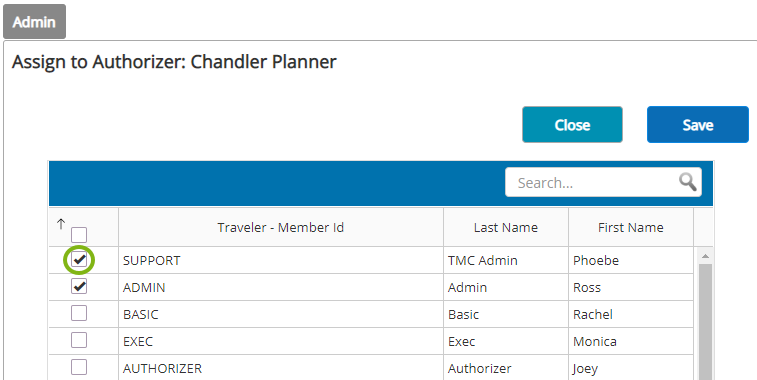Viewport: 757px width, 380px height.
Task: Uncheck the ADMIN traveler checkbox
Action: [x=79, y=286]
